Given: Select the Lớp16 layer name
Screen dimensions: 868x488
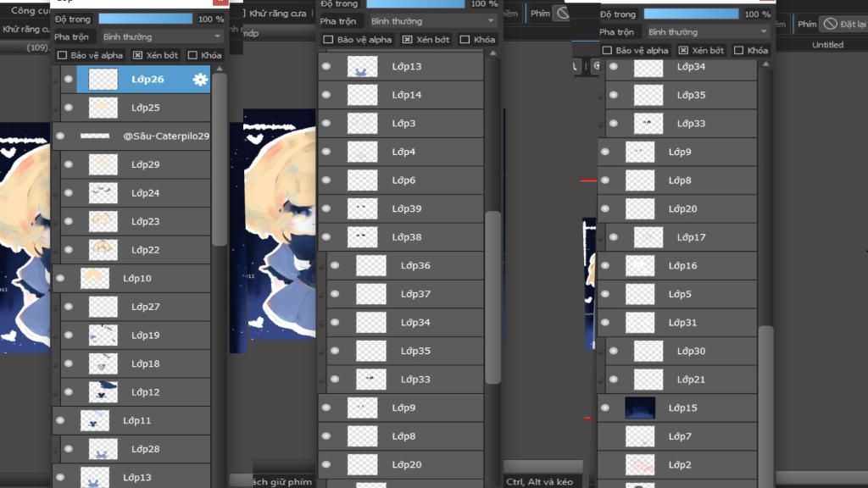Looking at the screenshot, I should tap(682, 265).
